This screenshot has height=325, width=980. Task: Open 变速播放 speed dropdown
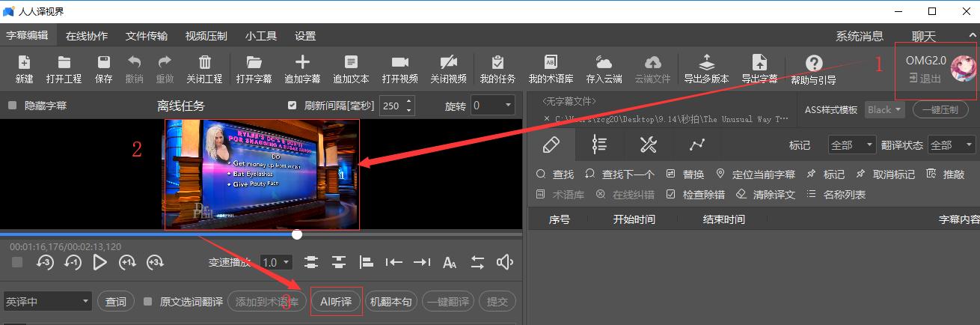pyautogui.click(x=276, y=262)
